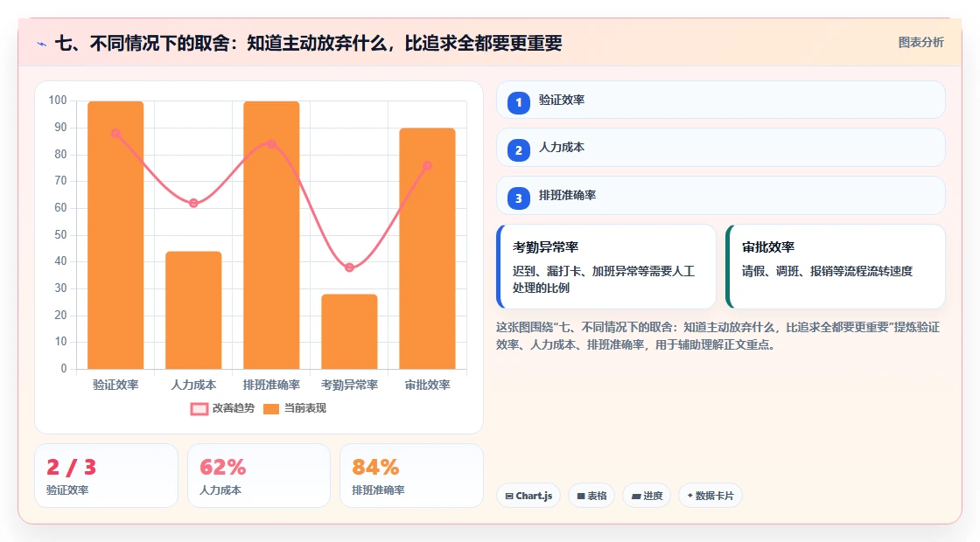This screenshot has height=542, width=980.
Task: Click the blue number 1 badge
Action: [x=519, y=103]
